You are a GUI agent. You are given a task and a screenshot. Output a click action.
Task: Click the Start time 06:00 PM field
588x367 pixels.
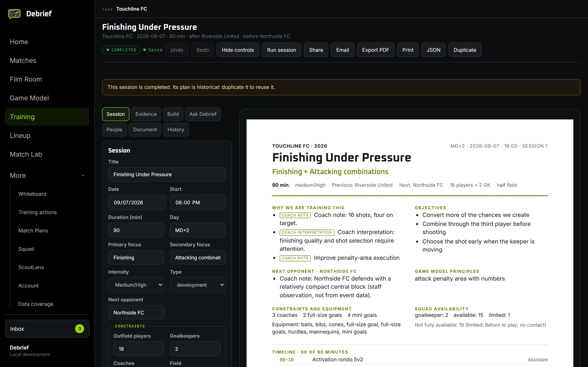pyautogui.click(x=198, y=202)
